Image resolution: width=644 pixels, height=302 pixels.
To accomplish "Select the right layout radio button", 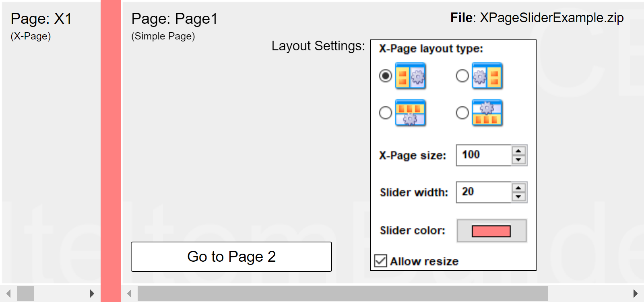I will [x=462, y=76].
